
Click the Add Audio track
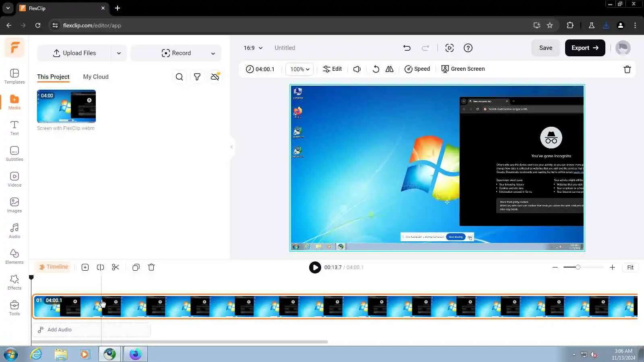[x=92, y=330]
